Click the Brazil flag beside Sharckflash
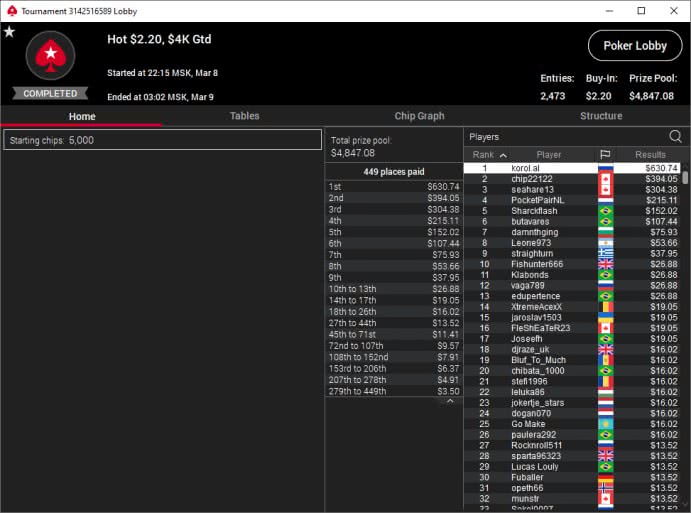691x513 pixels. click(x=605, y=211)
